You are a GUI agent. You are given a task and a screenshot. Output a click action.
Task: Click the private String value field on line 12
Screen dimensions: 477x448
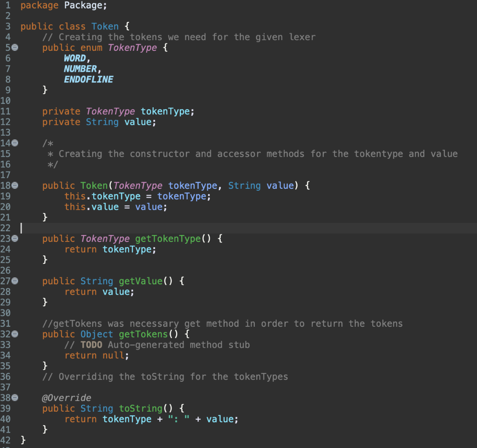(x=138, y=122)
